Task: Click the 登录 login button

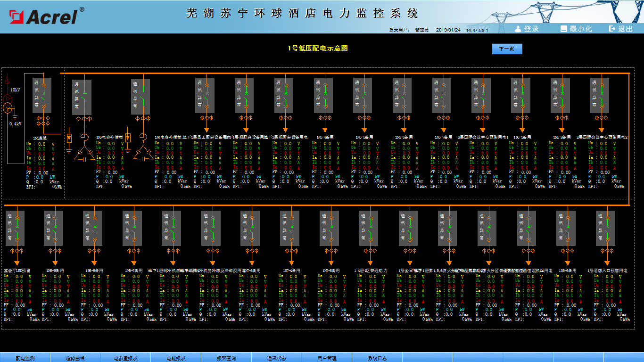Action: (527, 29)
